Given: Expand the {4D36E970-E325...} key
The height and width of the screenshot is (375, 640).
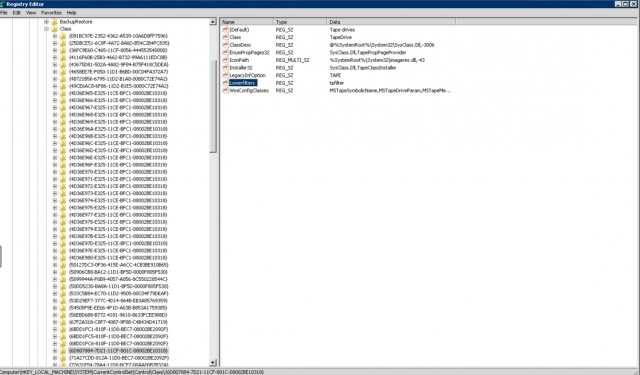Looking at the screenshot, I should coord(55,172).
